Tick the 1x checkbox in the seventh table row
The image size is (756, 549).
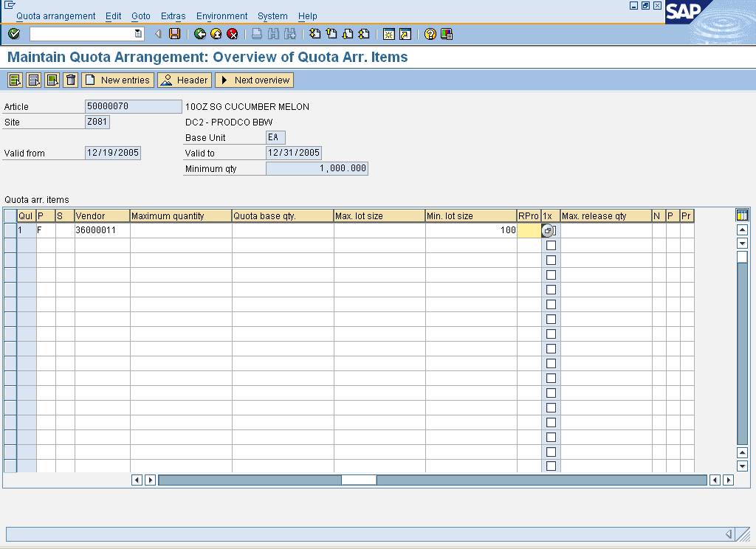(x=551, y=319)
